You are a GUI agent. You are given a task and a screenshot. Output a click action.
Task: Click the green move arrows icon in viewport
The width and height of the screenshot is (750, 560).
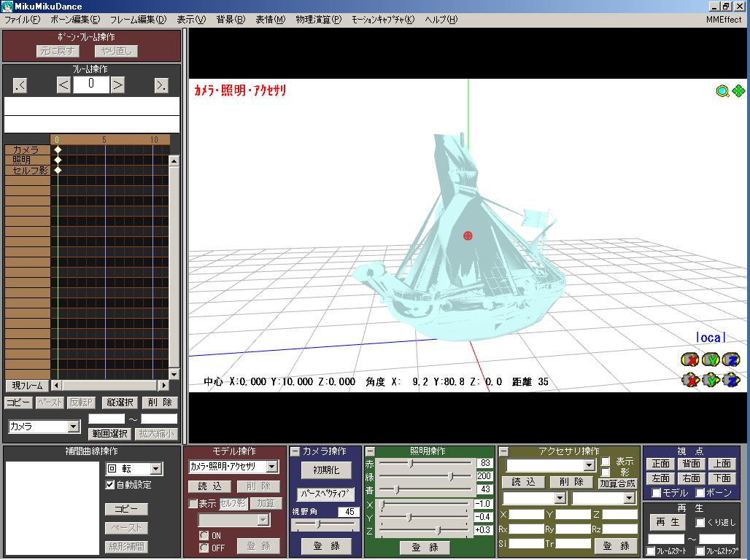(x=738, y=90)
